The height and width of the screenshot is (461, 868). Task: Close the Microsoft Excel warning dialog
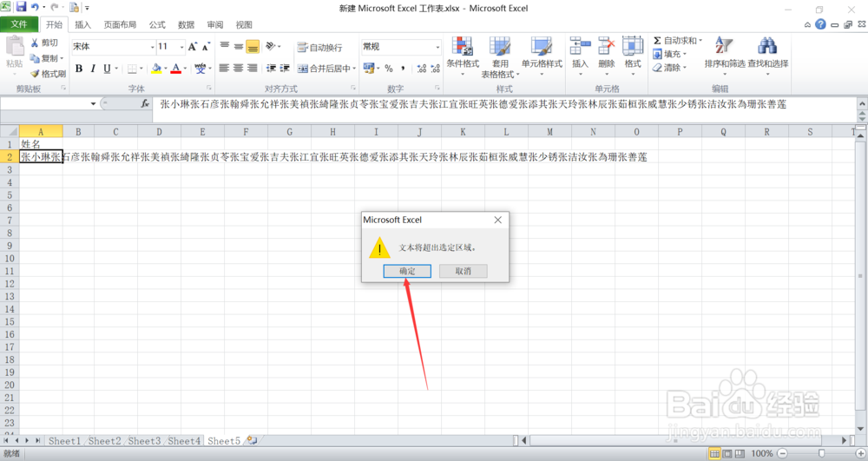pos(497,220)
